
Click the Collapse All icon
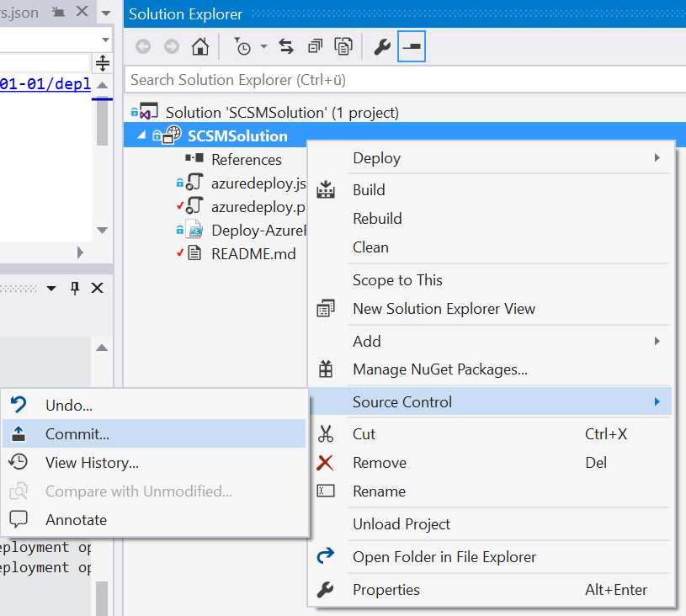(x=315, y=47)
